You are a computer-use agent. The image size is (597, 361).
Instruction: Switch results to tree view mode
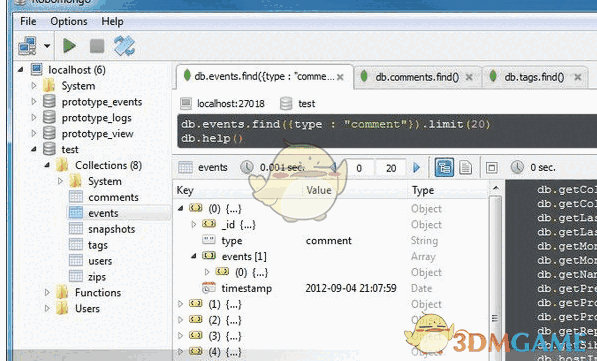444,168
